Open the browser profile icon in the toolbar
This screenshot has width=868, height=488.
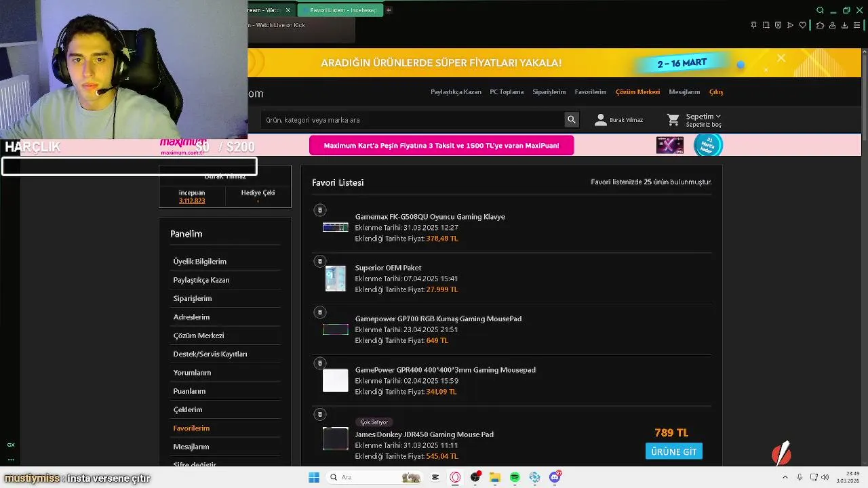(832, 25)
